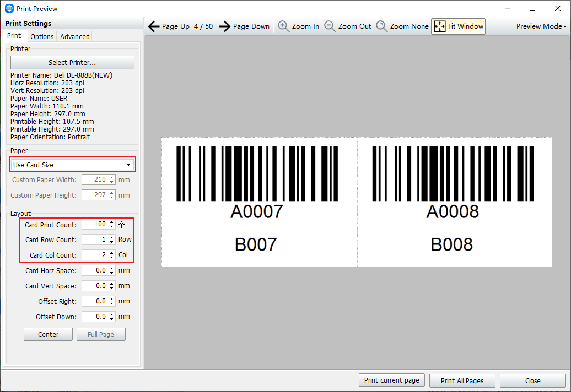
Task: Decrease Offset Right with down arrow
Action: coord(112,304)
